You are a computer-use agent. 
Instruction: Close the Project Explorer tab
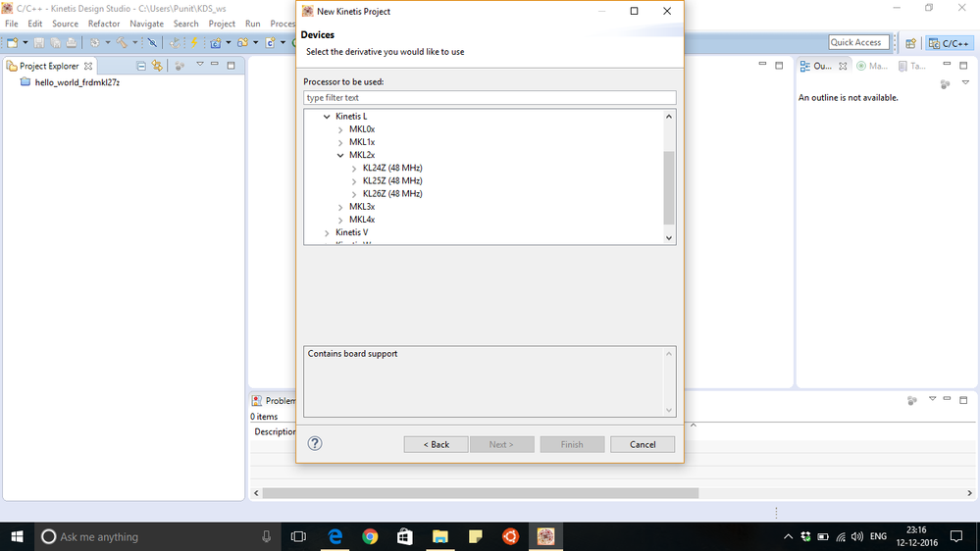tap(88, 66)
